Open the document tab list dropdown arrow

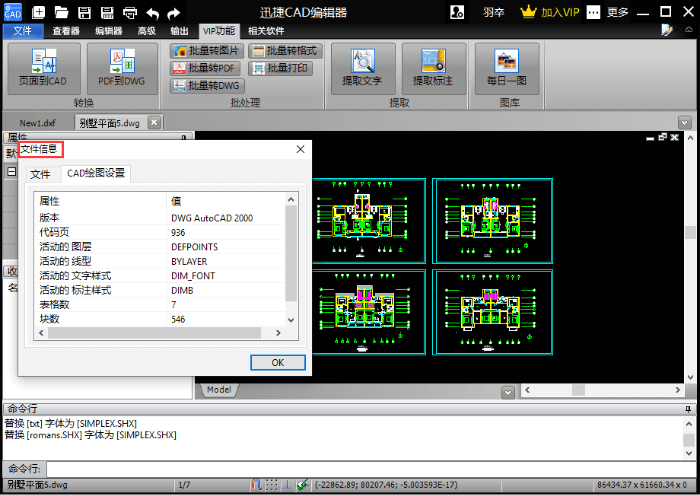tap(685, 122)
